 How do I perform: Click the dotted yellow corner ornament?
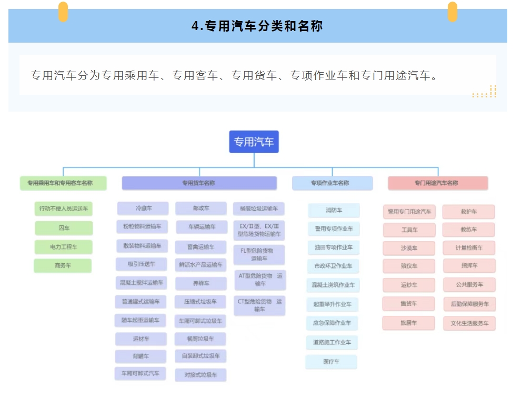tap(486, 93)
